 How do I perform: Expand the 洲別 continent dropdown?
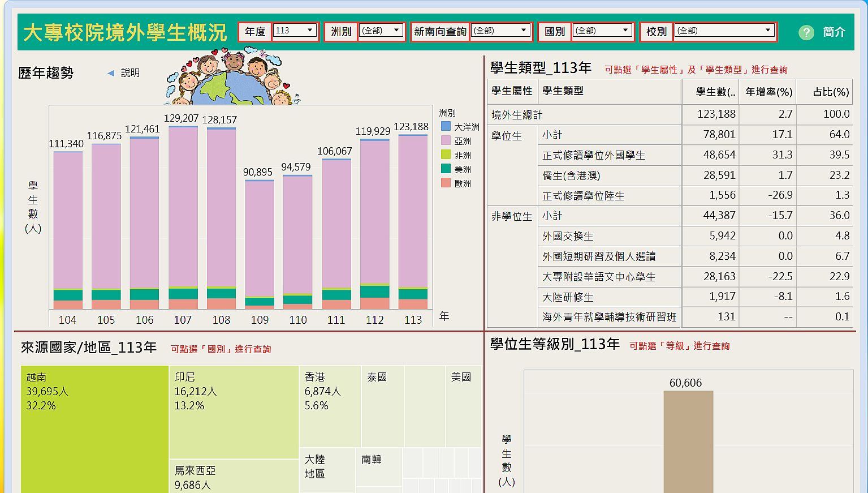(381, 31)
